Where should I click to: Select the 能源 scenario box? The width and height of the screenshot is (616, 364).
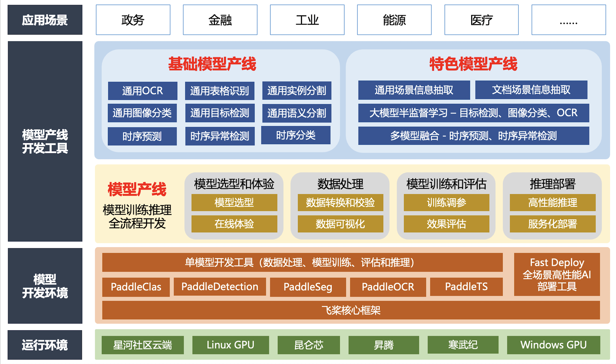394,20
